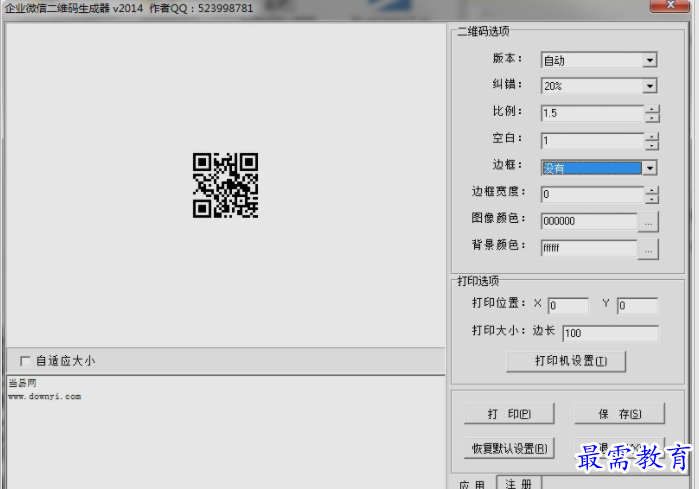Increase the 边框宽度 value with up arrow
699x489 pixels.
652,190
